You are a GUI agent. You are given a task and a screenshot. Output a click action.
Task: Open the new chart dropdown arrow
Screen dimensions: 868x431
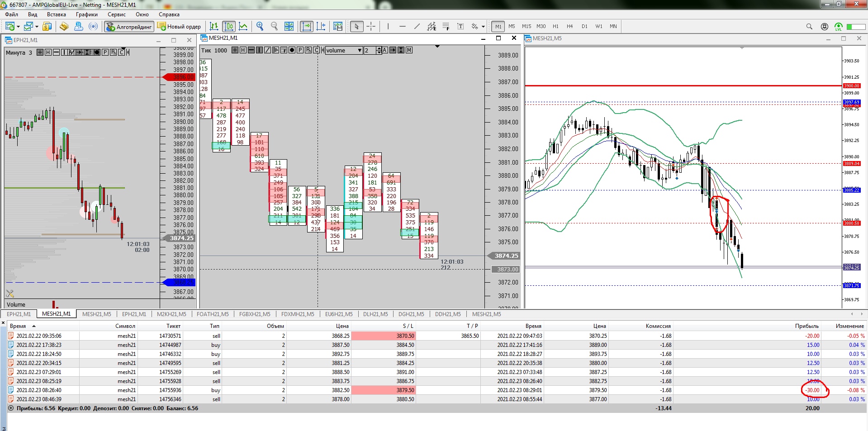[x=18, y=27]
